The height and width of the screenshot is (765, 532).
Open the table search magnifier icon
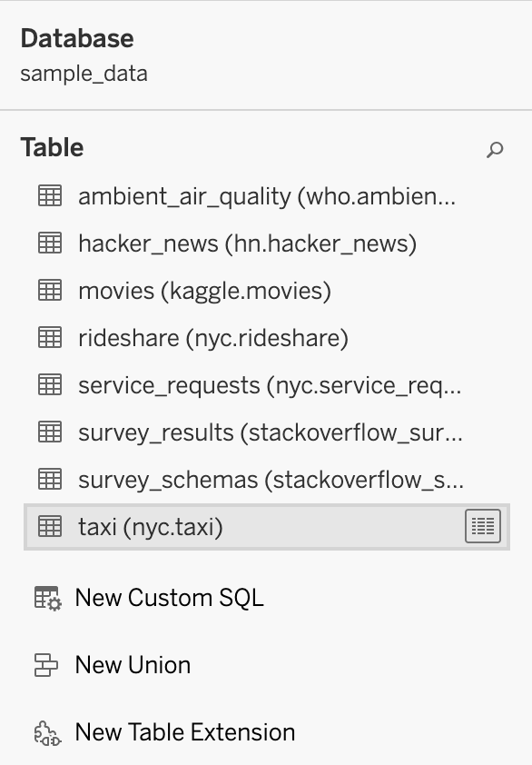coord(495,150)
